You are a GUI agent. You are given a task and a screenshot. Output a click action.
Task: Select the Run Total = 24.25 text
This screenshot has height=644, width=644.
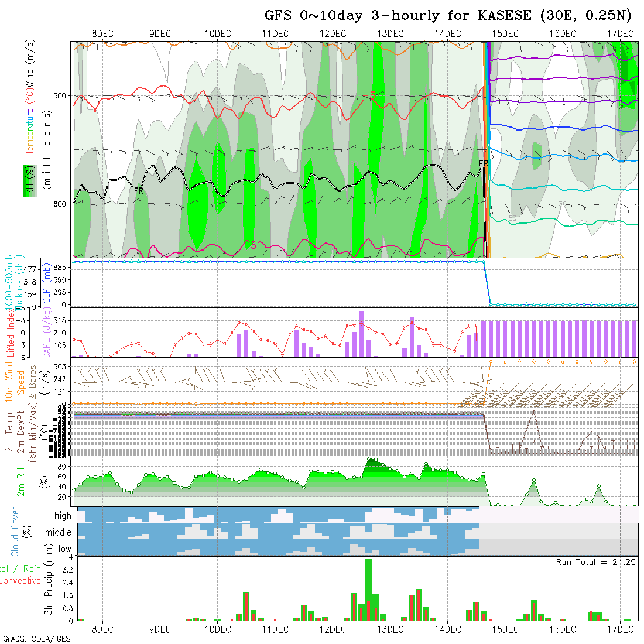coord(596,562)
